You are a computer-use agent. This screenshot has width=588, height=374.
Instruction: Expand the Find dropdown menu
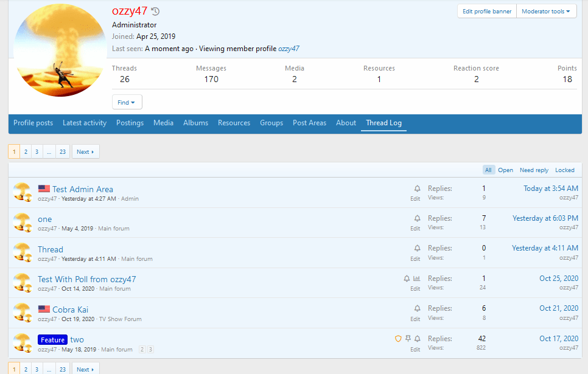point(127,102)
